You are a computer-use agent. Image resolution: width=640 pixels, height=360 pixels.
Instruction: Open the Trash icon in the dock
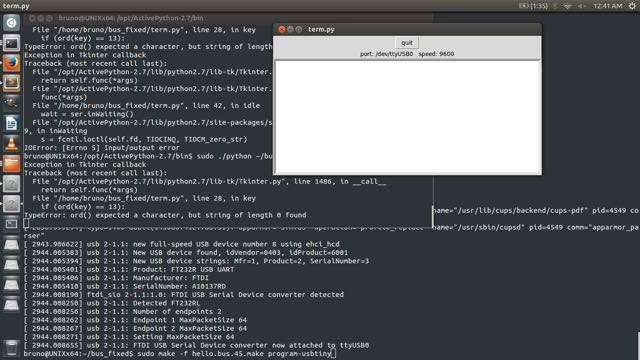pos(11,348)
